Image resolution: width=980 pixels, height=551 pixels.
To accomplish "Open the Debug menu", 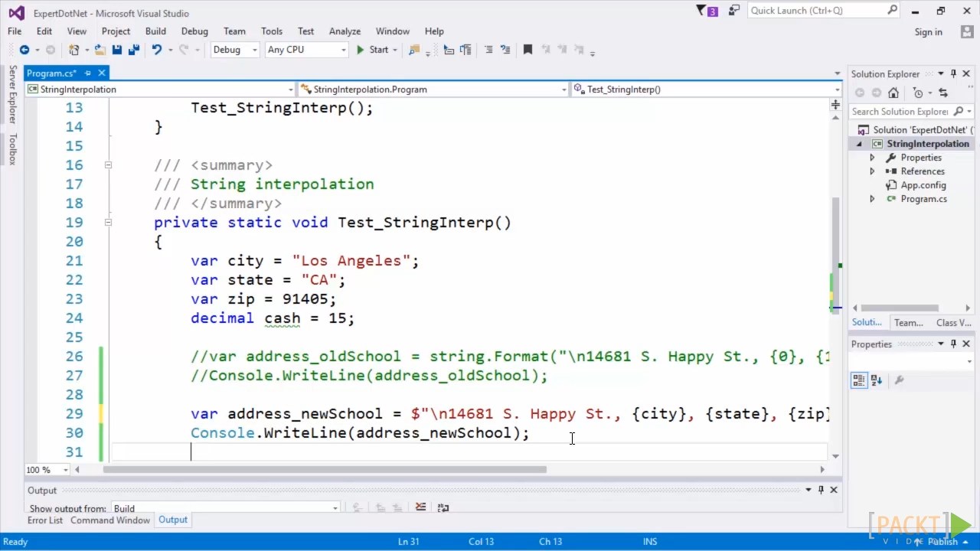I will coord(194,31).
